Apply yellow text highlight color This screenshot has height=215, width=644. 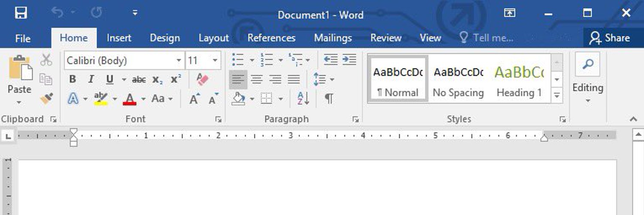click(x=101, y=99)
